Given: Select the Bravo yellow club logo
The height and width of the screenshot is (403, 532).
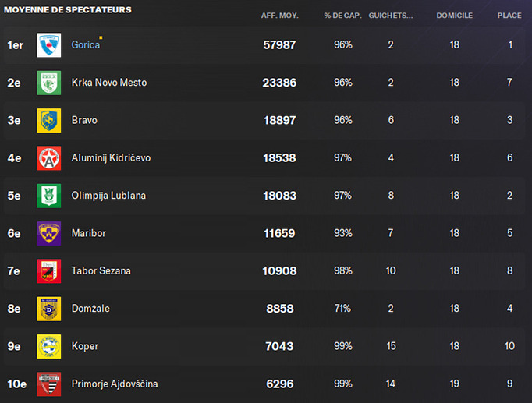Looking at the screenshot, I should point(49,120).
